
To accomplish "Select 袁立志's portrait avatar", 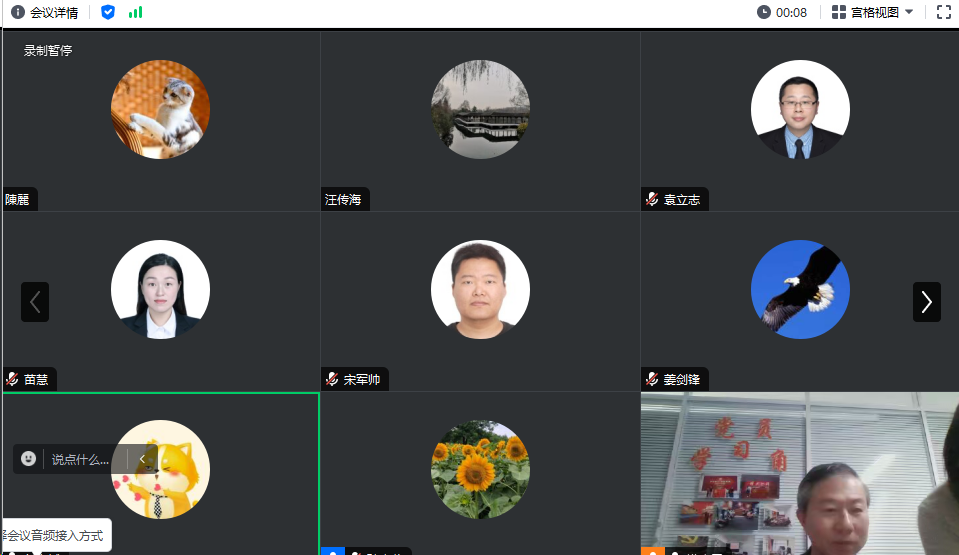I will pos(800,109).
